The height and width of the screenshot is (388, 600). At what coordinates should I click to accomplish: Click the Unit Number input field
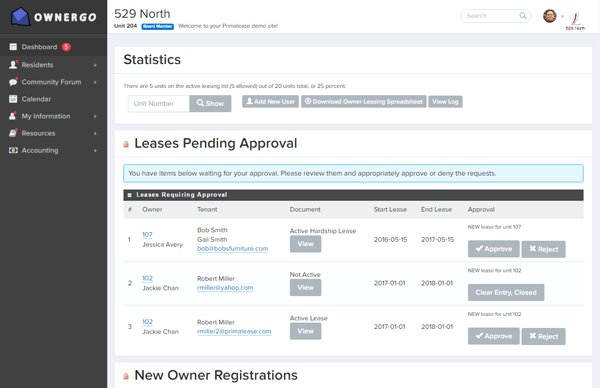tap(159, 104)
